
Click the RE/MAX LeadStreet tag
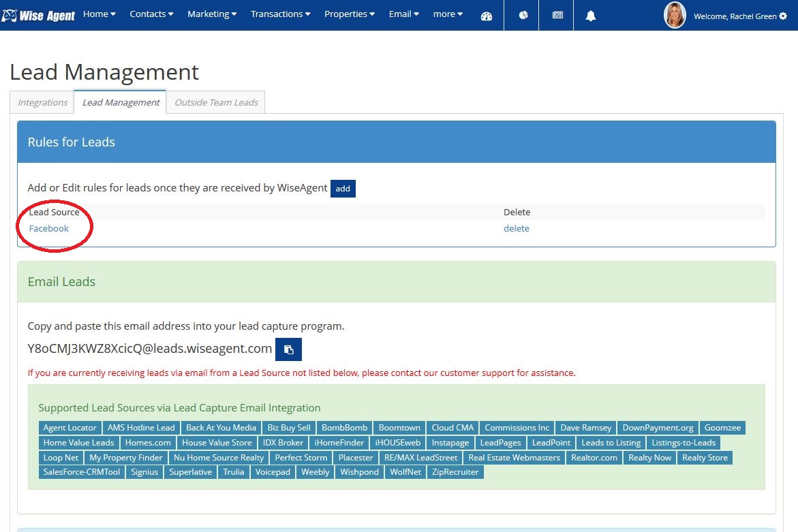[420, 457]
